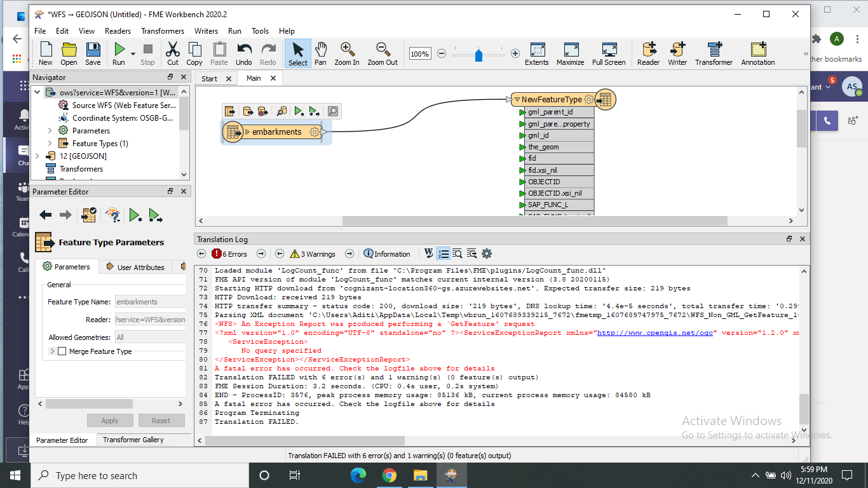Run the translation with the green Run button

[119, 53]
